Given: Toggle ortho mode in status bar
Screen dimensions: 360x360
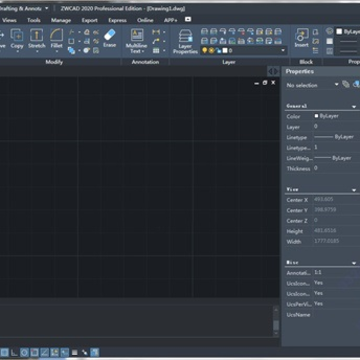Looking at the screenshot, I should coord(14,352).
